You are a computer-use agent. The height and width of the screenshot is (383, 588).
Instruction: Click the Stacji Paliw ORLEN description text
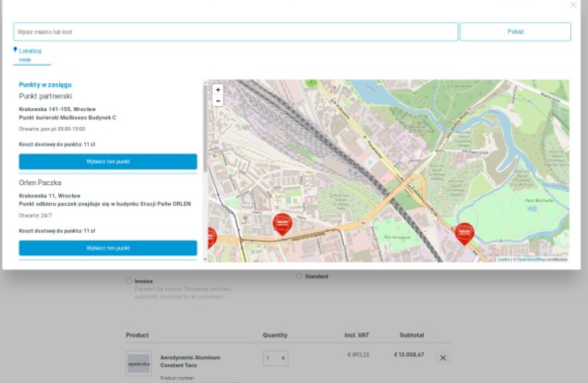click(105, 204)
